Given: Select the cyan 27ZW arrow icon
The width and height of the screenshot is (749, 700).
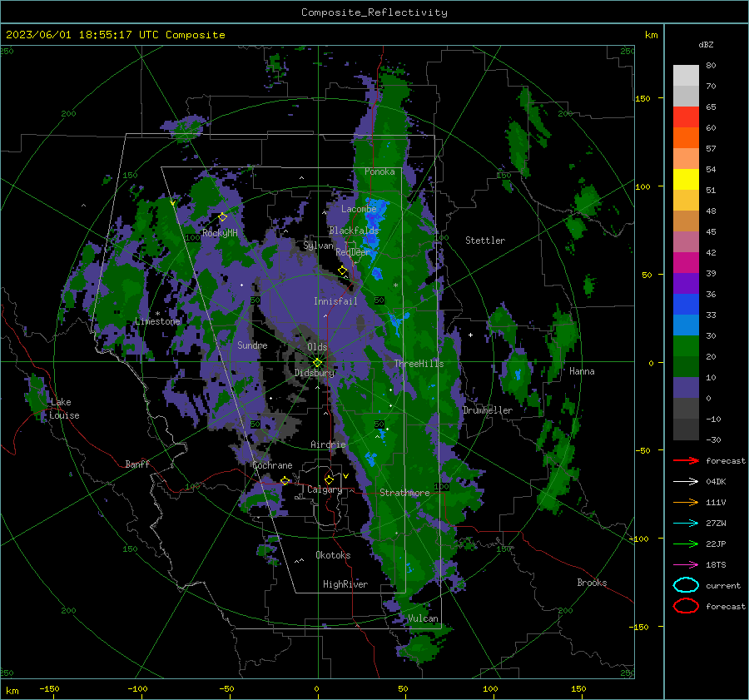Looking at the screenshot, I should [686, 524].
